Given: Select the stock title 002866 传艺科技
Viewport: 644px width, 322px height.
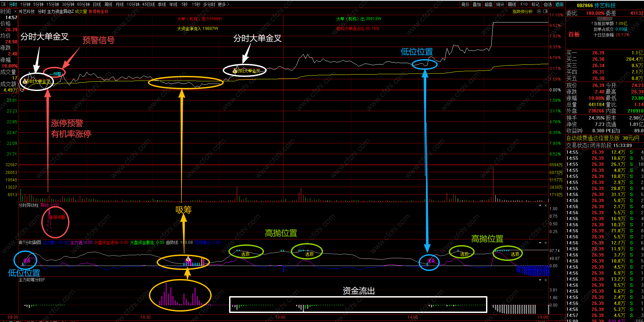Looking at the screenshot, I should pos(596,5).
